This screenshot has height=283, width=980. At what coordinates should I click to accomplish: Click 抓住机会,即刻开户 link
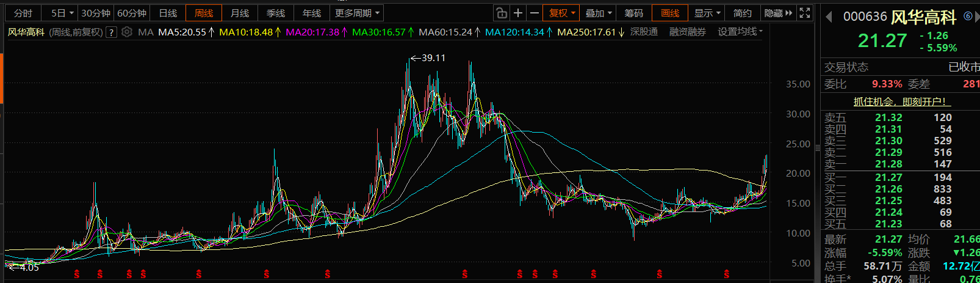[902, 101]
